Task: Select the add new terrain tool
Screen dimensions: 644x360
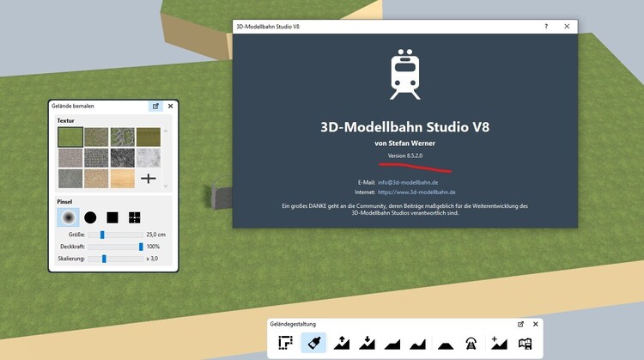Action: (499, 343)
